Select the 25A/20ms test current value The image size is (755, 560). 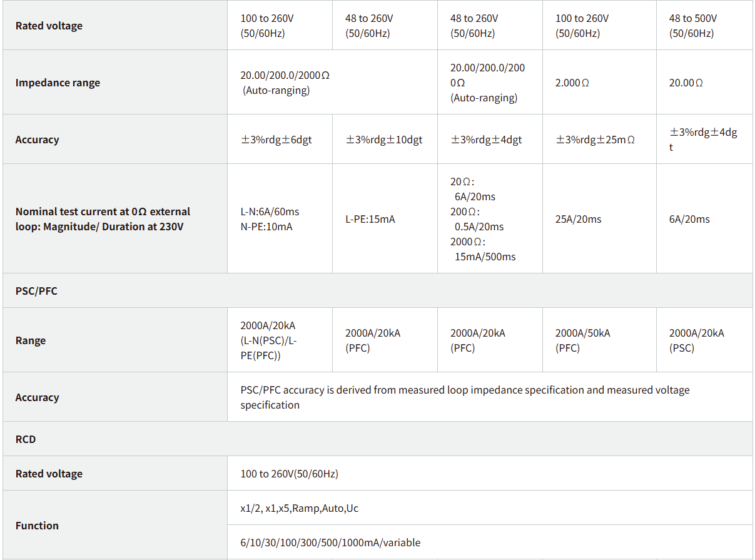coord(578,219)
